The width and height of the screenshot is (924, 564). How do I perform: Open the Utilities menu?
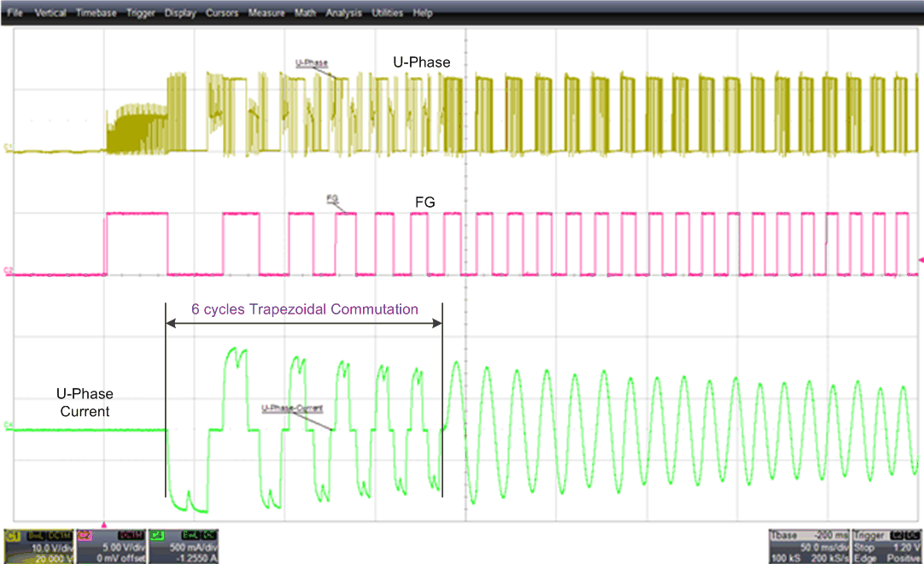388,14
